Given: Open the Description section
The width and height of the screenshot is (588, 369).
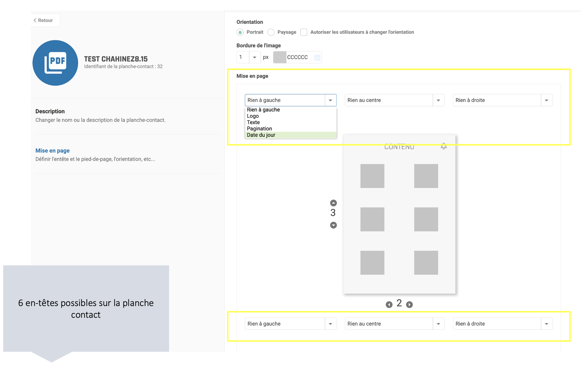Looking at the screenshot, I should coord(50,111).
